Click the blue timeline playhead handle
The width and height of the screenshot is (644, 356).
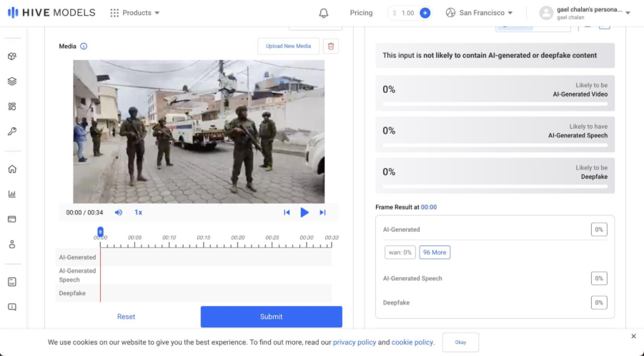[100, 232]
